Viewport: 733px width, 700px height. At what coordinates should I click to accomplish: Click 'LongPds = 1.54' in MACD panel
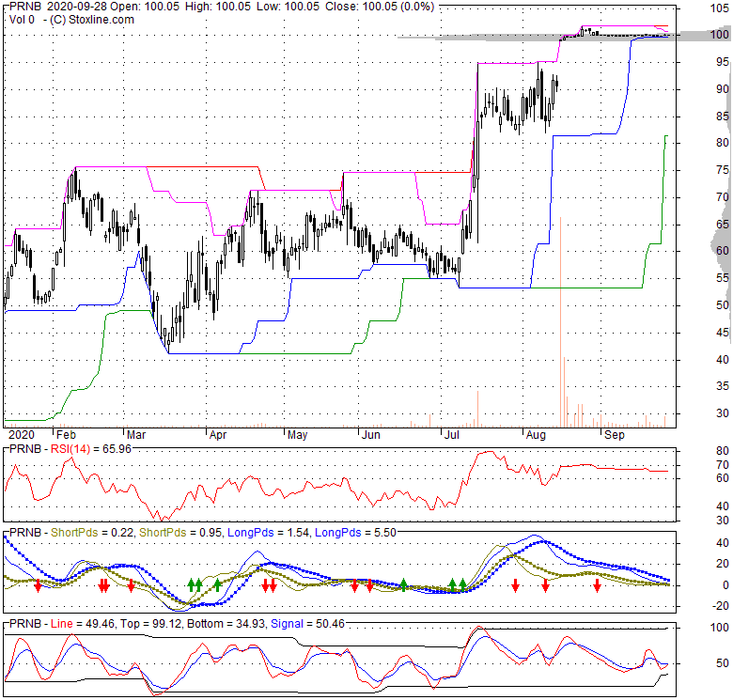coord(269,533)
